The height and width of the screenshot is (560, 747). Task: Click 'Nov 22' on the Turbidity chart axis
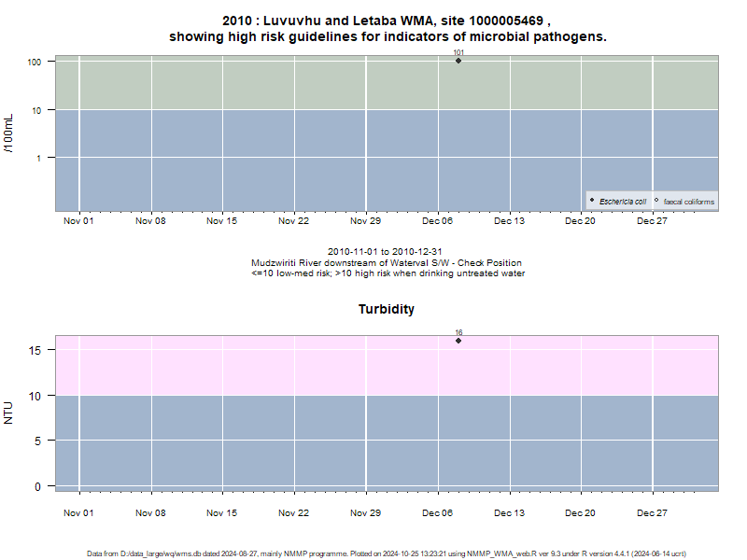pyautogui.click(x=293, y=513)
